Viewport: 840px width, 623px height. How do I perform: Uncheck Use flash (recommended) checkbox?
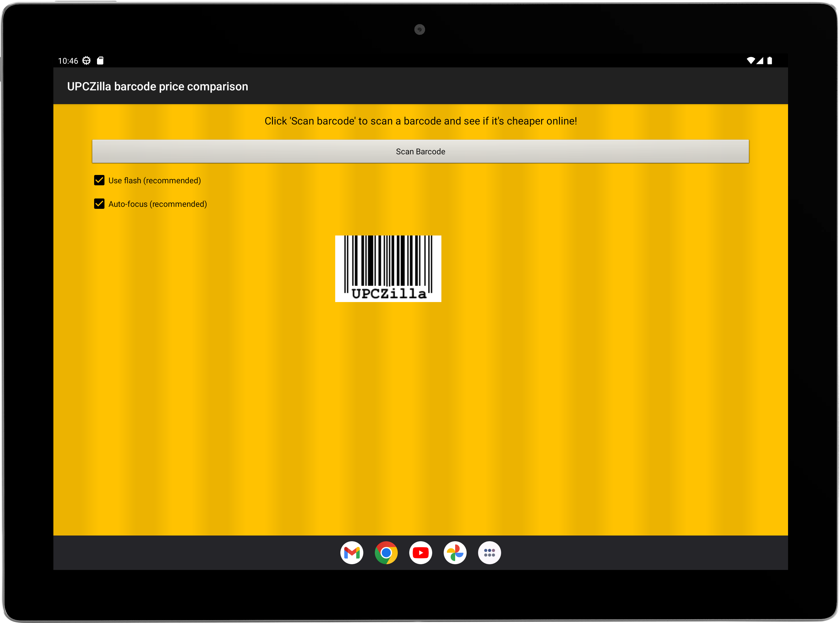(x=99, y=180)
